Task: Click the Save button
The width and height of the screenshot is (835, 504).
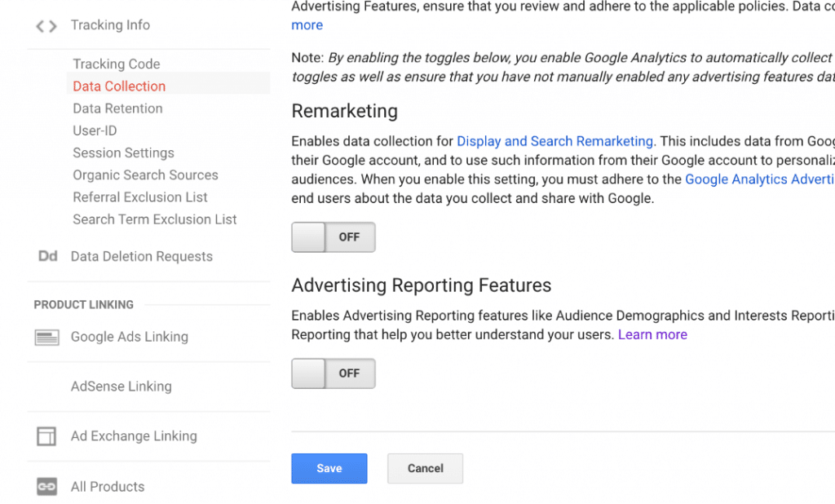Action: coord(329,468)
